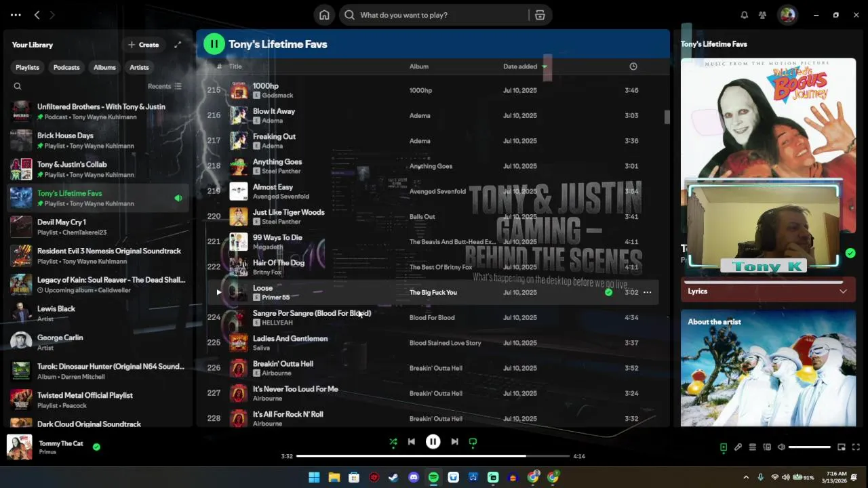
Task: Go back with the left arrow
Action: tap(37, 15)
